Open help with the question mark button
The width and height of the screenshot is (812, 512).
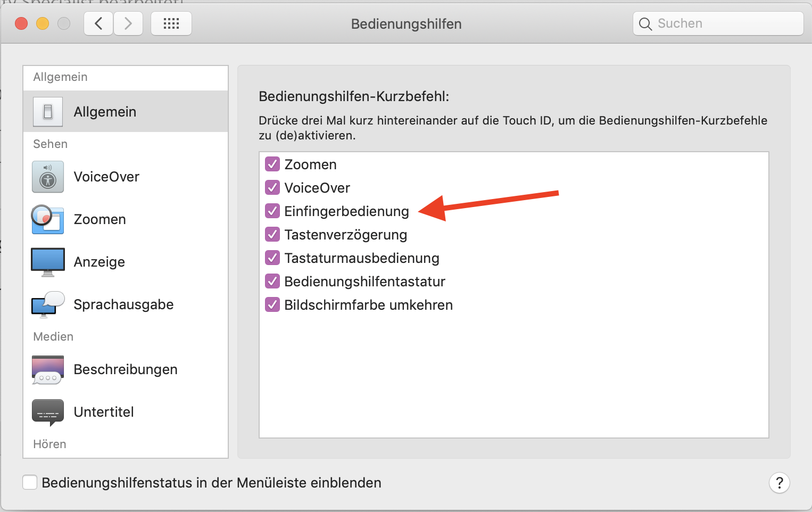pos(779,483)
